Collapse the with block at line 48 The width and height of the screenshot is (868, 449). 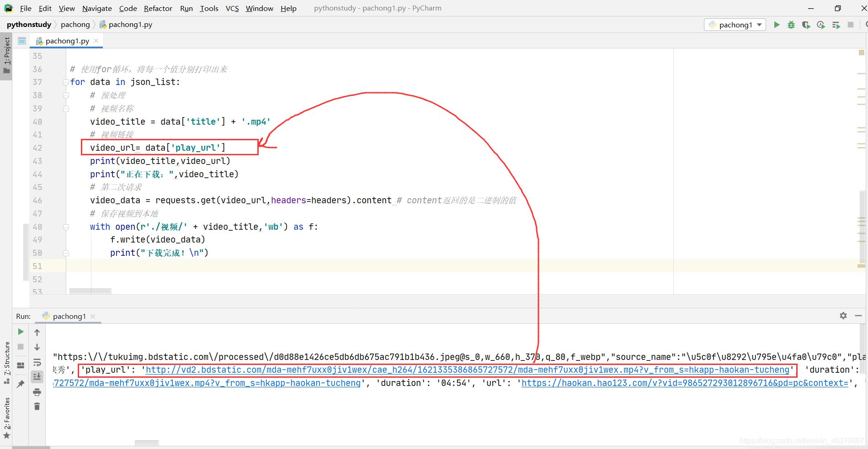66,227
